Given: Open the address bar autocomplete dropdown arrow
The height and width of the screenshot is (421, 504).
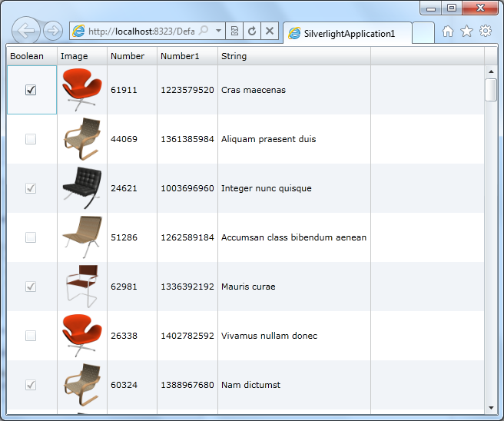Looking at the screenshot, I should pyautogui.click(x=218, y=31).
